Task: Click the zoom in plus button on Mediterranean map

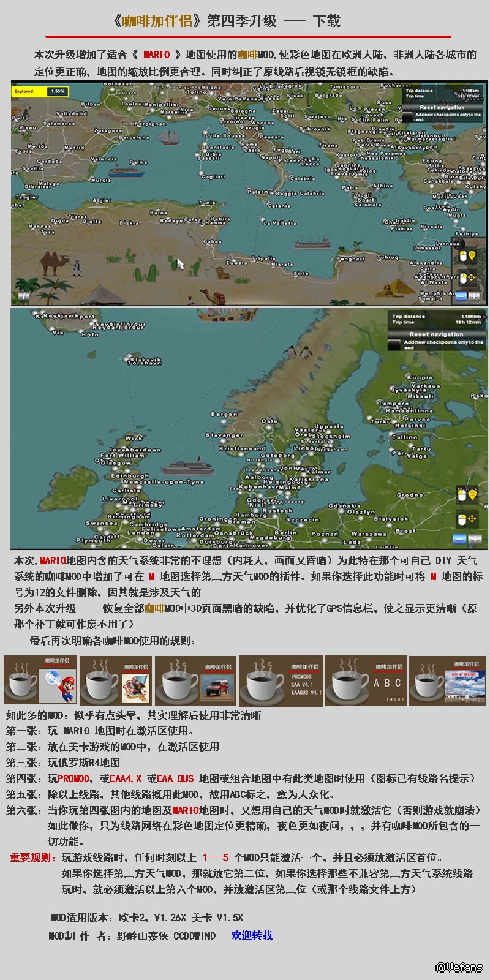Action: tap(475, 296)
